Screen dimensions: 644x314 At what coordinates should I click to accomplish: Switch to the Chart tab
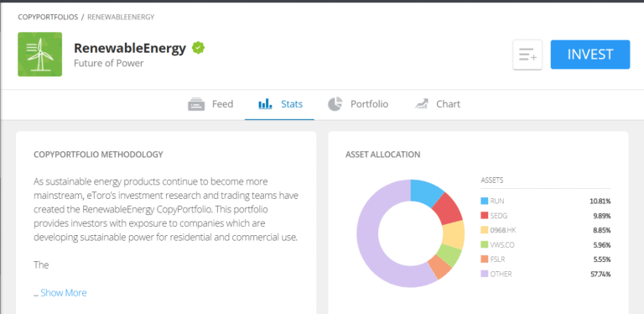[438, 104]
